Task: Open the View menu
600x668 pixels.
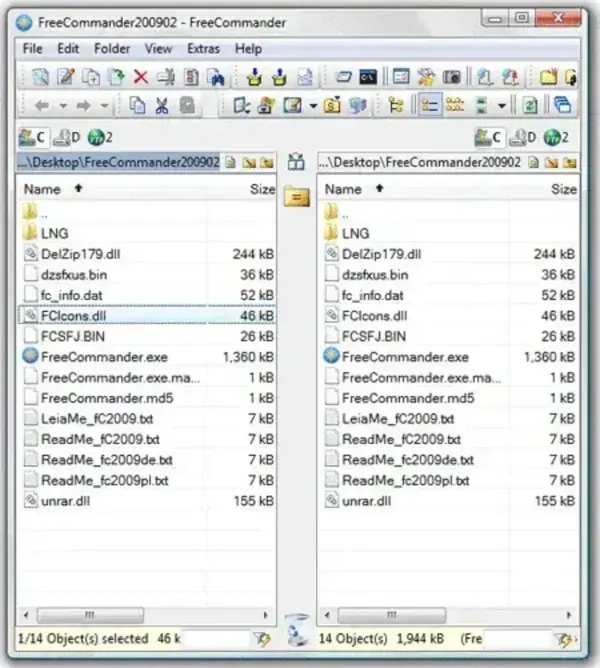Action: pos(158,49)
